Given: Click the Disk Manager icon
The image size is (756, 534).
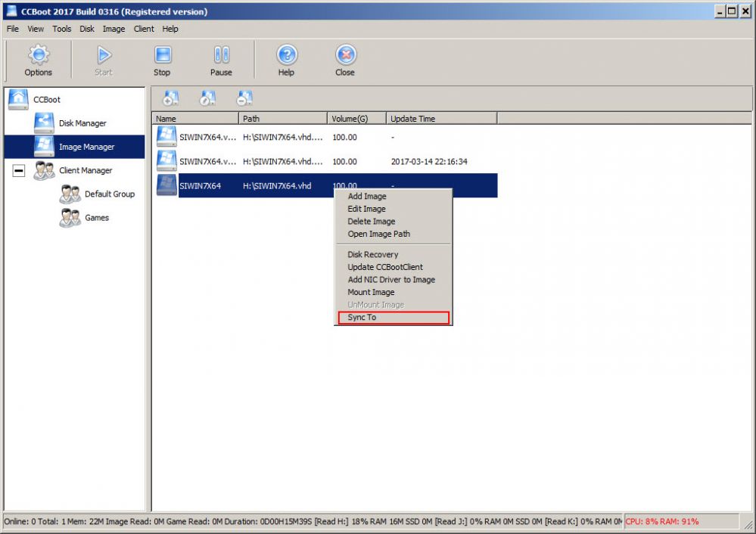Looking at the screenshot, I should click(x=44, y=123).
